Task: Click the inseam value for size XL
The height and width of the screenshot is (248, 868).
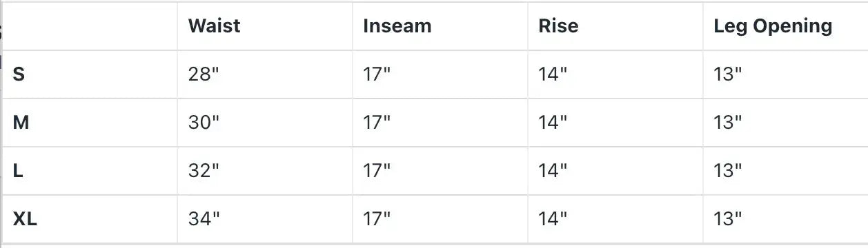Action: [x=377, y=219]
